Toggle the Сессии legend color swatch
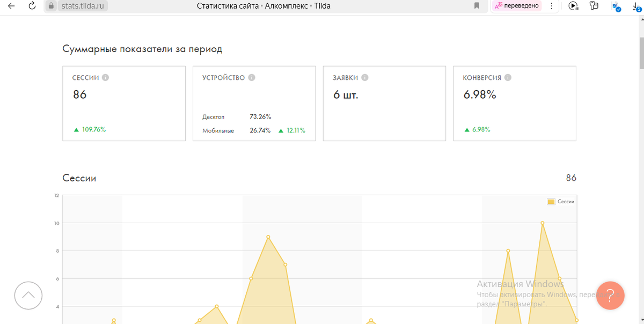 [551, 202]
